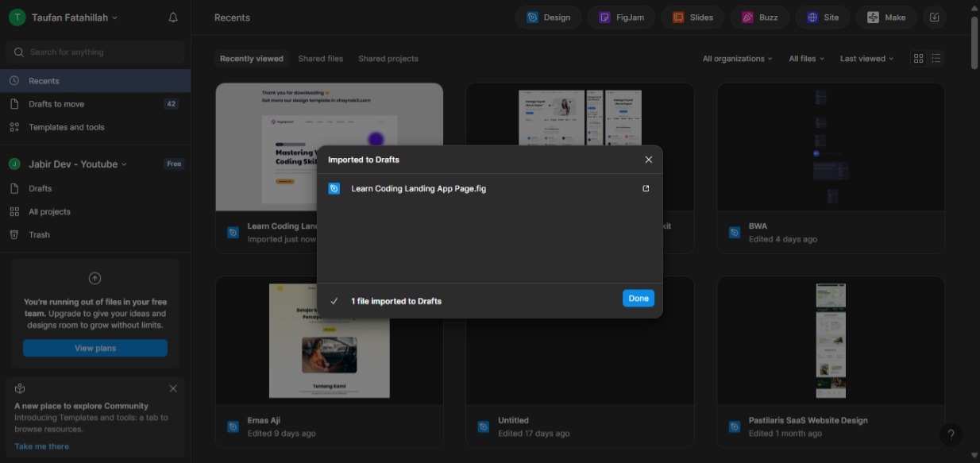Viewport: 980px width, 463px height.
Task: Open the All files filter dropdown
Action: [807, 59]
